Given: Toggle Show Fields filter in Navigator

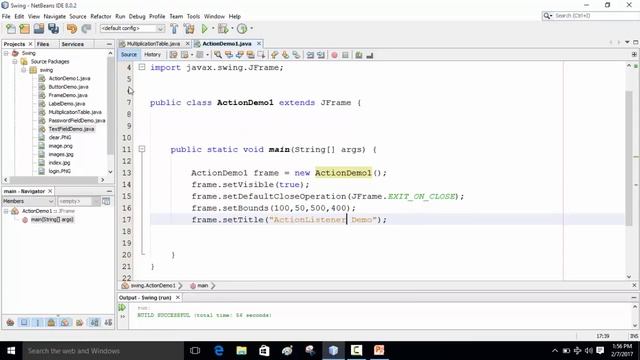Looking at the screenshot, I should (24, 322).
